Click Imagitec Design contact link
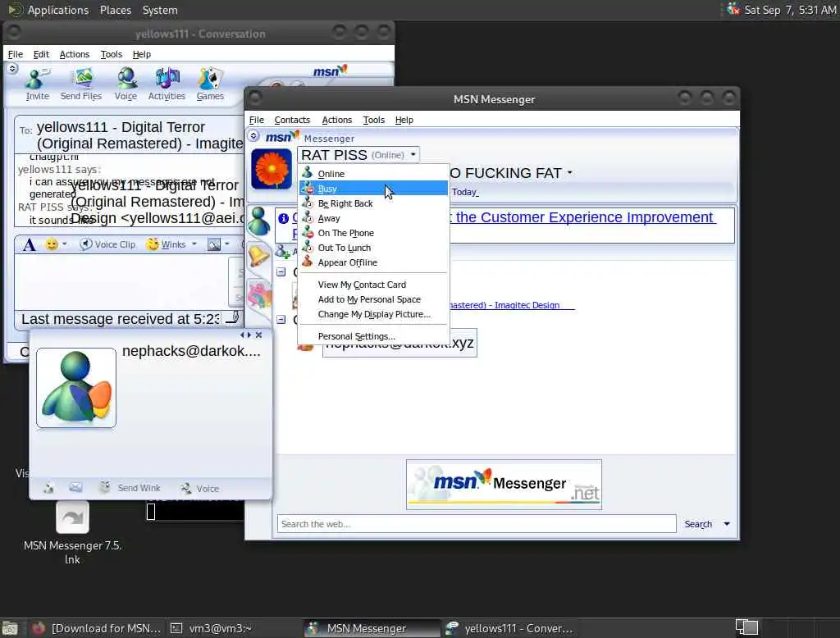This screenshot has width=840, height=638. 512,305
